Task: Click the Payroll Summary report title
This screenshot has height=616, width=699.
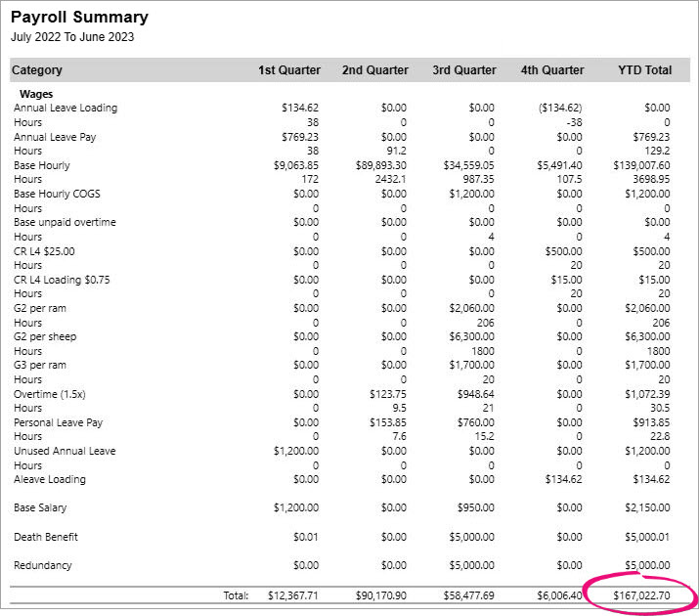Action: (x=80, y=18)
